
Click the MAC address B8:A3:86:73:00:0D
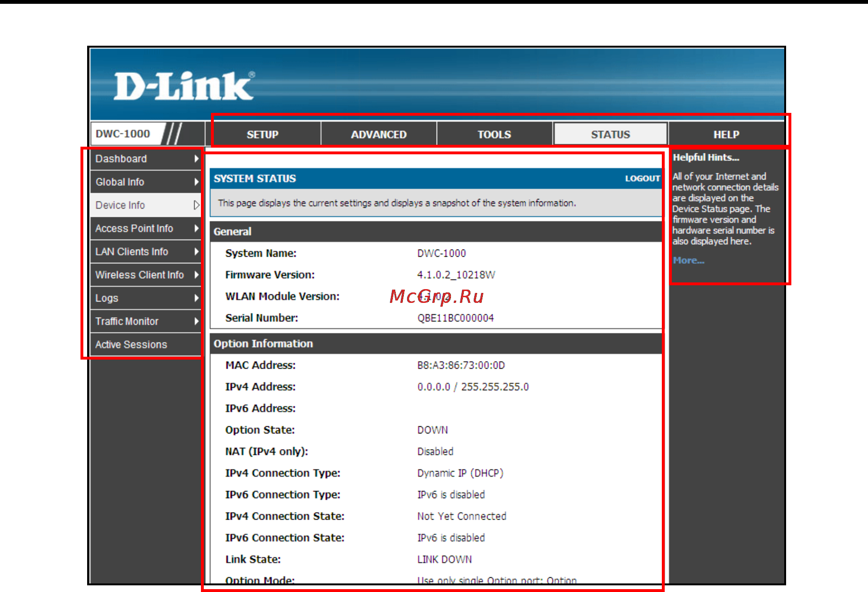461,365
